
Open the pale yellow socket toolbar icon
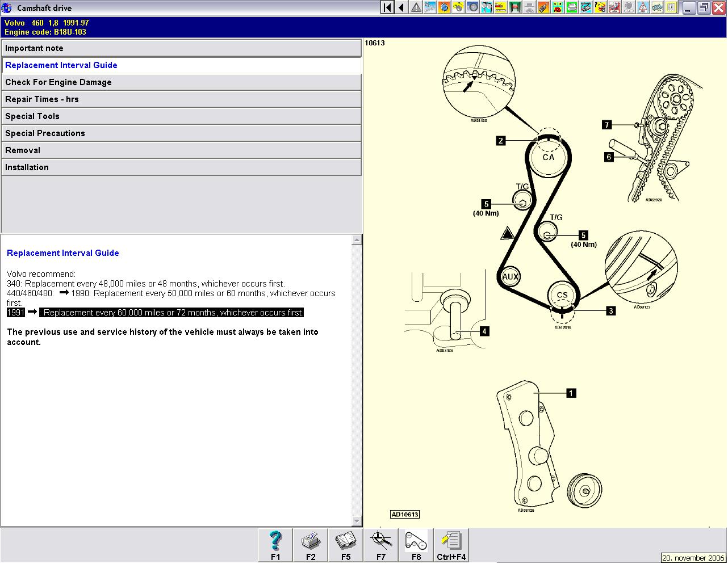click(672, 7)
